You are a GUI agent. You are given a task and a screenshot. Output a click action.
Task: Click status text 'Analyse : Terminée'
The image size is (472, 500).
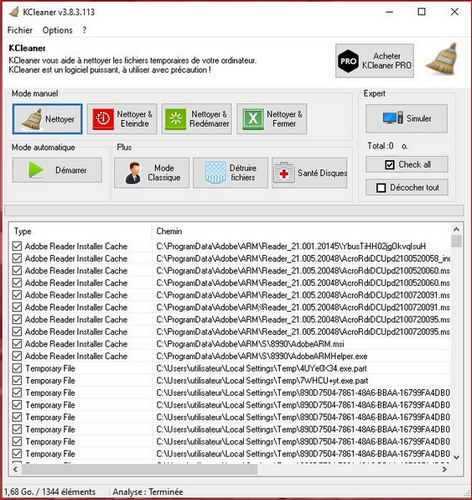[148, 492]
